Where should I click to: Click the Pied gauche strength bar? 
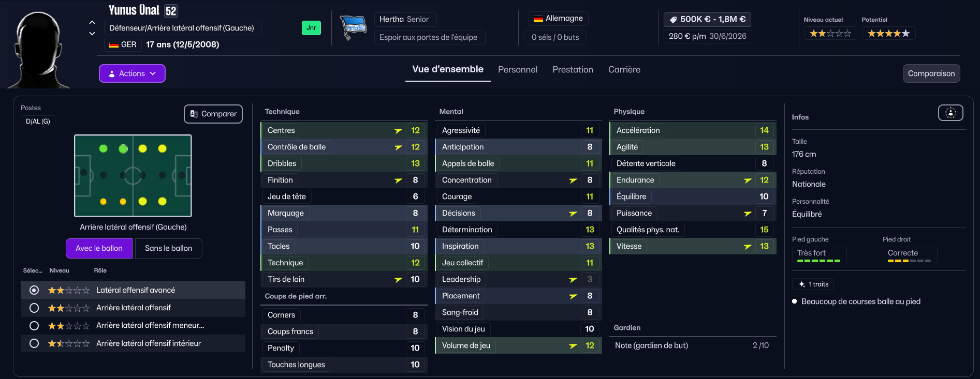coord(818,261)
